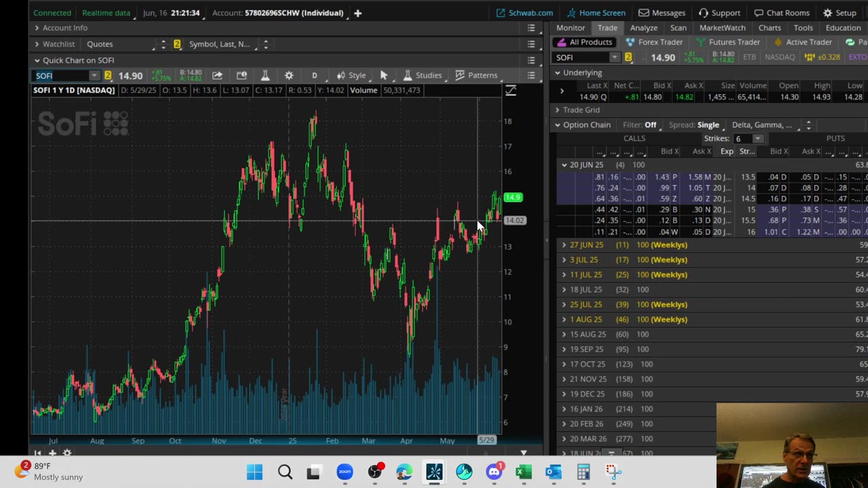
Task: Click the yellow 2 link icon on quick chart
Action: coord(108,75)
